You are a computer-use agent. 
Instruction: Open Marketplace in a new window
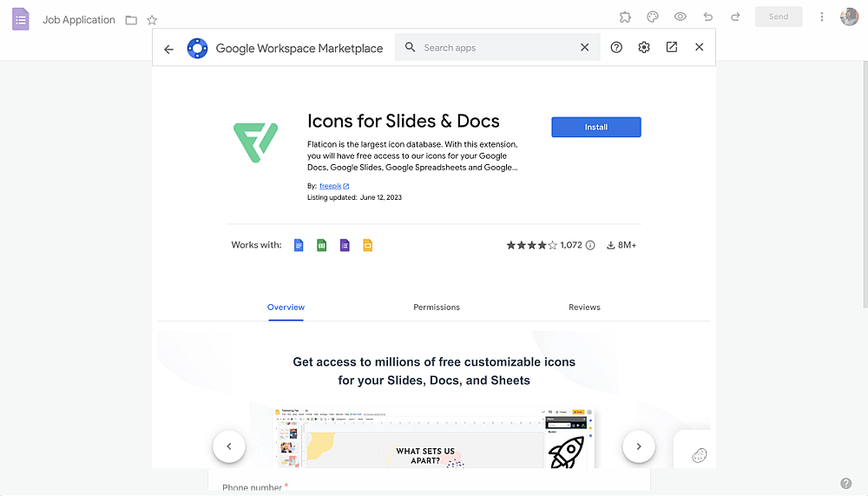[672, 47]
